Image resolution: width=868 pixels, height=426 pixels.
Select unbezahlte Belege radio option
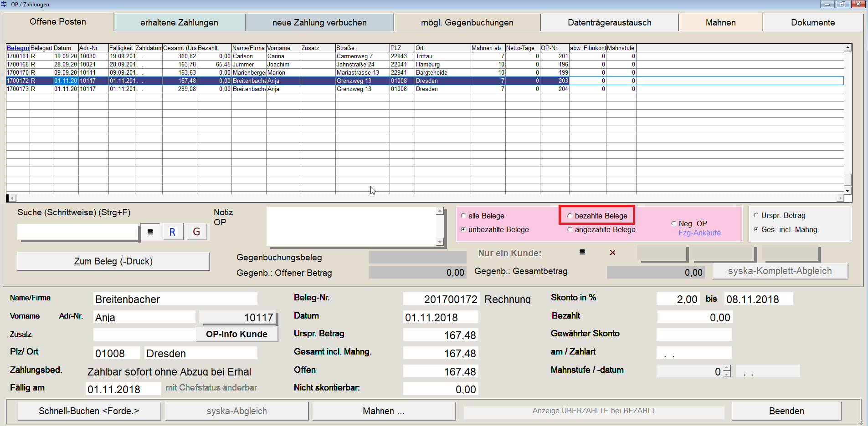463,230
